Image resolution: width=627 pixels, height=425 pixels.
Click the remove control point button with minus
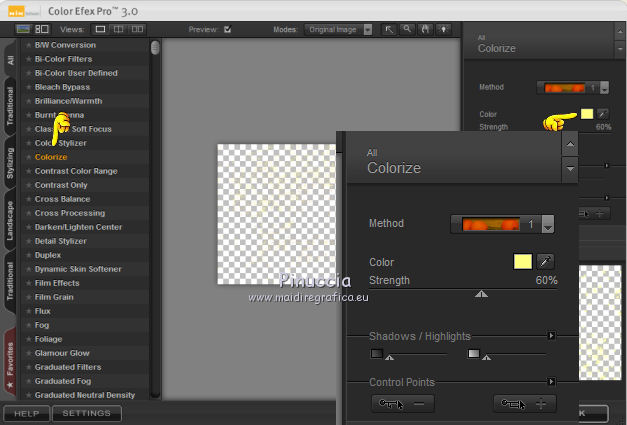point(402,404)
